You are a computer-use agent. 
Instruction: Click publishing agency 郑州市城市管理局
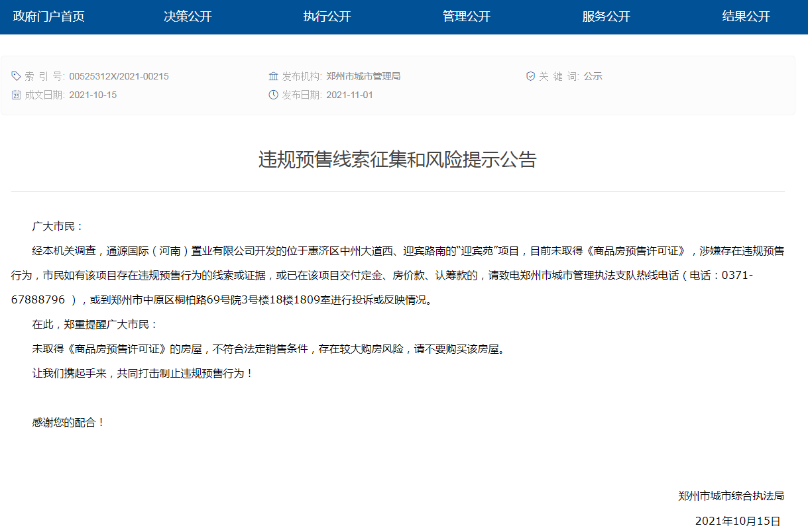click(363, 76)
